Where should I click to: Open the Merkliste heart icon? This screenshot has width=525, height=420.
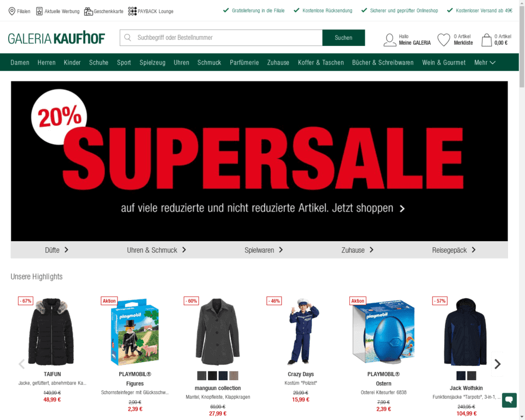444,39
